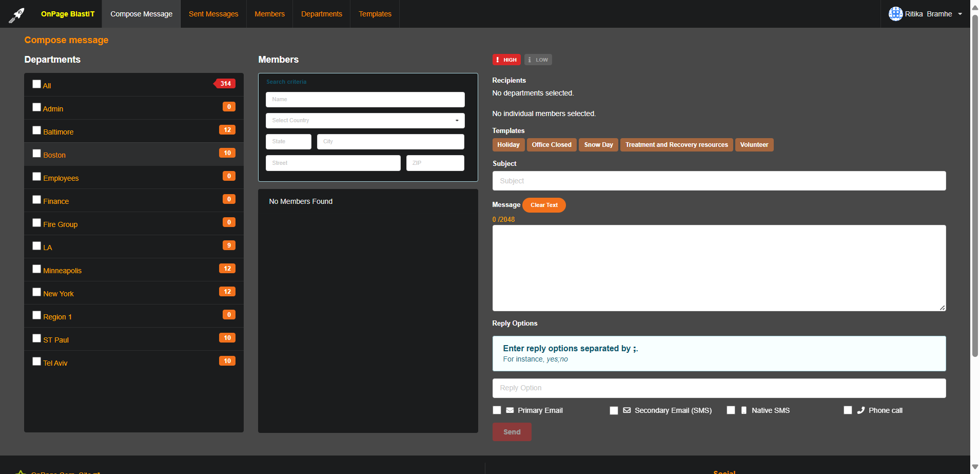Click the Clear Text button
980x474 pixels.
pyautogui.click(x=544, y=205)
